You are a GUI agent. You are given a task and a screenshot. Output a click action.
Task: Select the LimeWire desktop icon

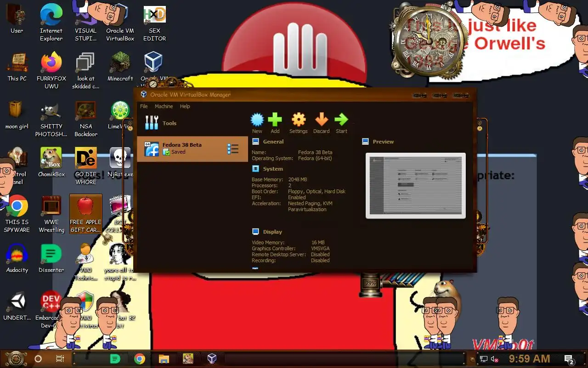coord(120,115)
